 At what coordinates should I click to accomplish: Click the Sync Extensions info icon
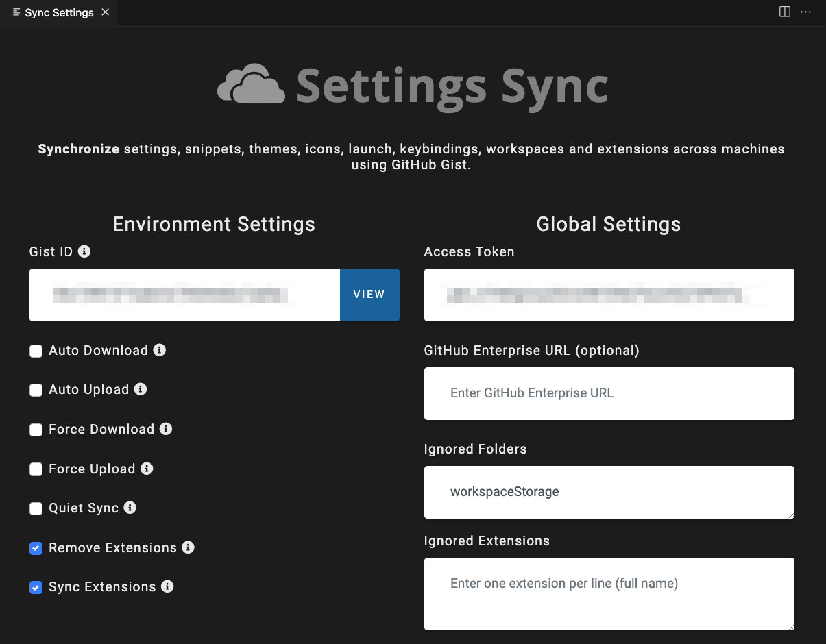167,586
